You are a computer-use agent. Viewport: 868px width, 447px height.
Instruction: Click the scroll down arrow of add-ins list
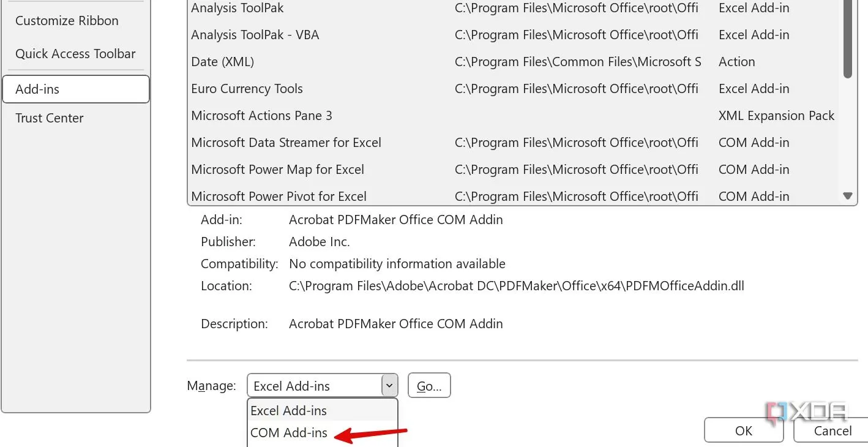tap(848, 196)
